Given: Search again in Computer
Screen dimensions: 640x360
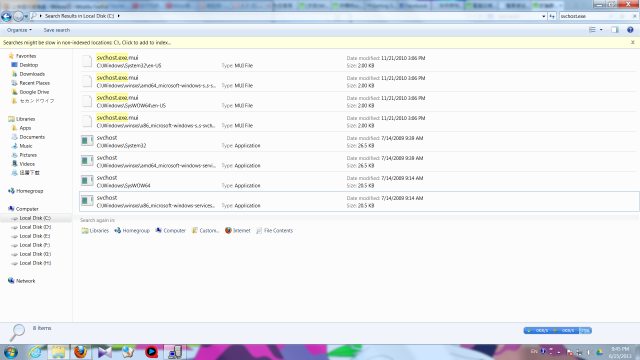Looking at the screenshot, I should 171,231.
